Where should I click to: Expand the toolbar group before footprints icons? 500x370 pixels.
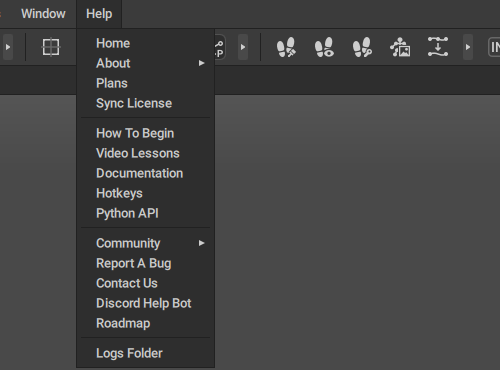coord(243,47)
